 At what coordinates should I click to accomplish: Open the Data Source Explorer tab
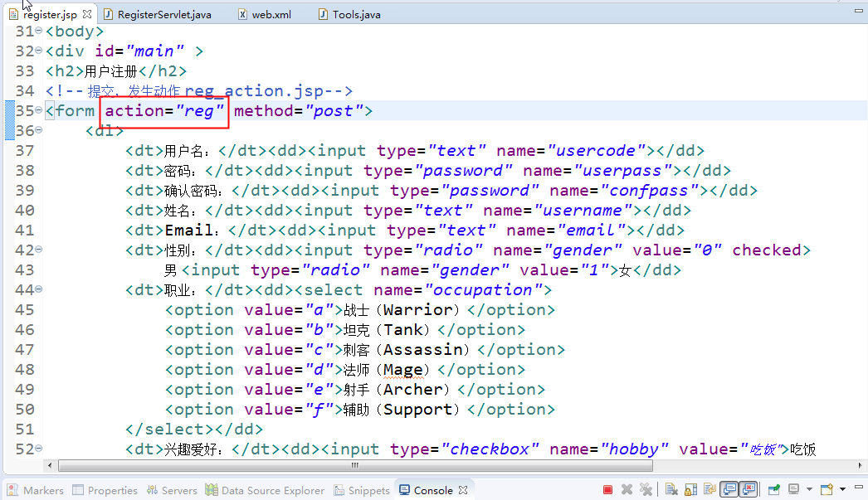(x=265, y=490)
